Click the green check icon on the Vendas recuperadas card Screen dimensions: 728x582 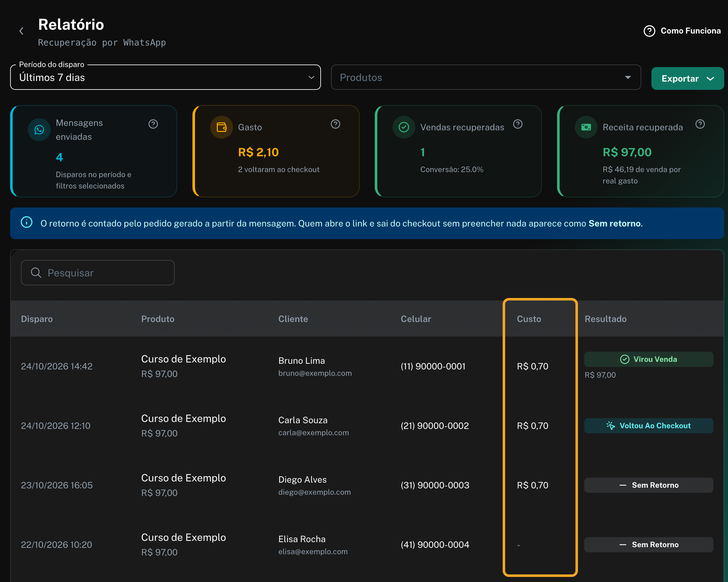tap(404, 127)
